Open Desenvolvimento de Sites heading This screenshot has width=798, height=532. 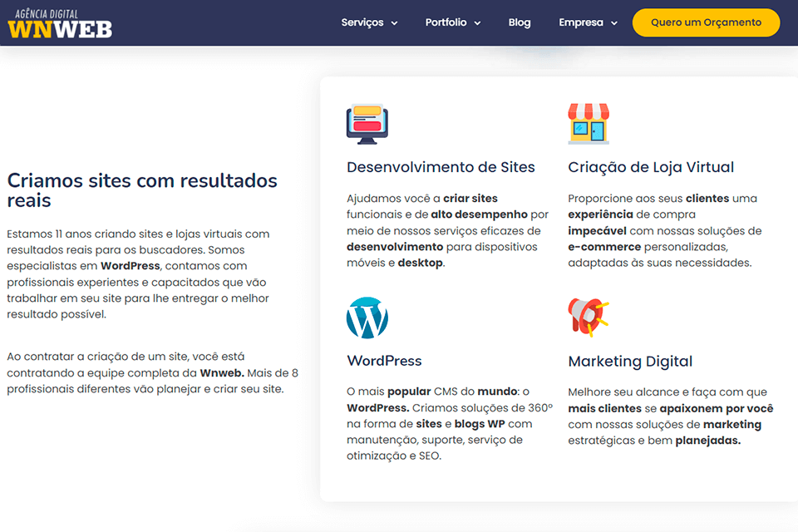[x=441, y=167]
